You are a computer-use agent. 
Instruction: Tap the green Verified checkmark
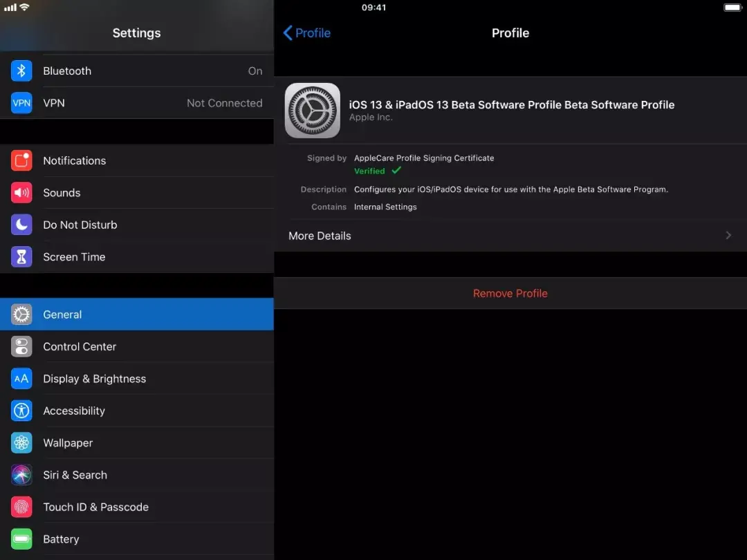396,170
